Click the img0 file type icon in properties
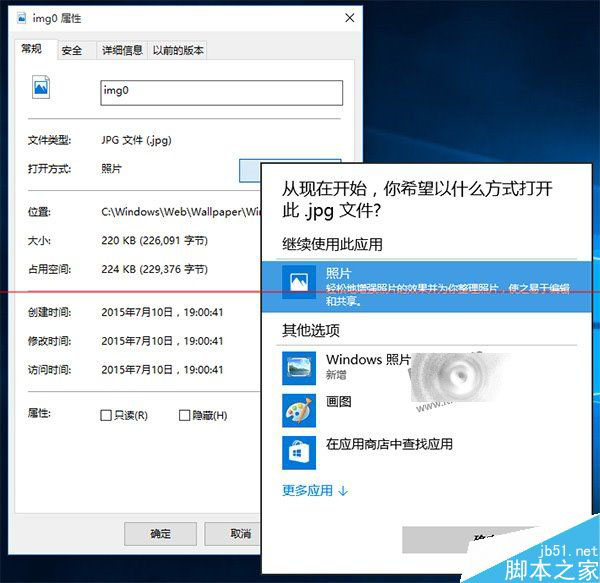Image resolution: width=600 pixels, height=583 pixels. tap(41, 87)
